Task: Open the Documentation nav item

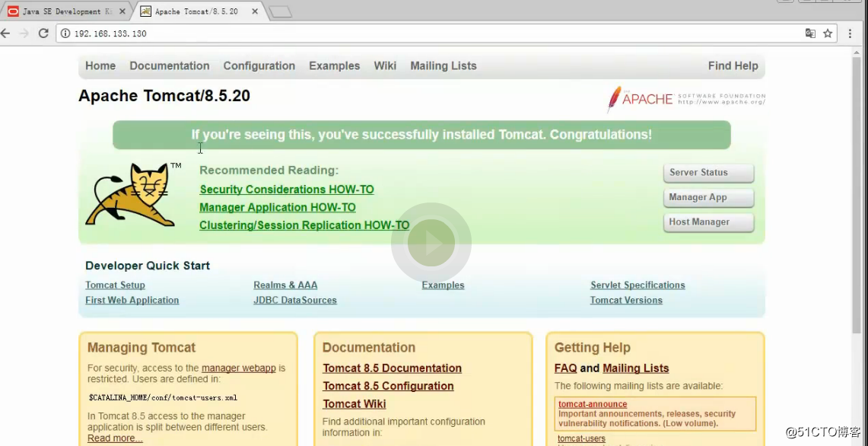Action: click(x=170, y=66)
